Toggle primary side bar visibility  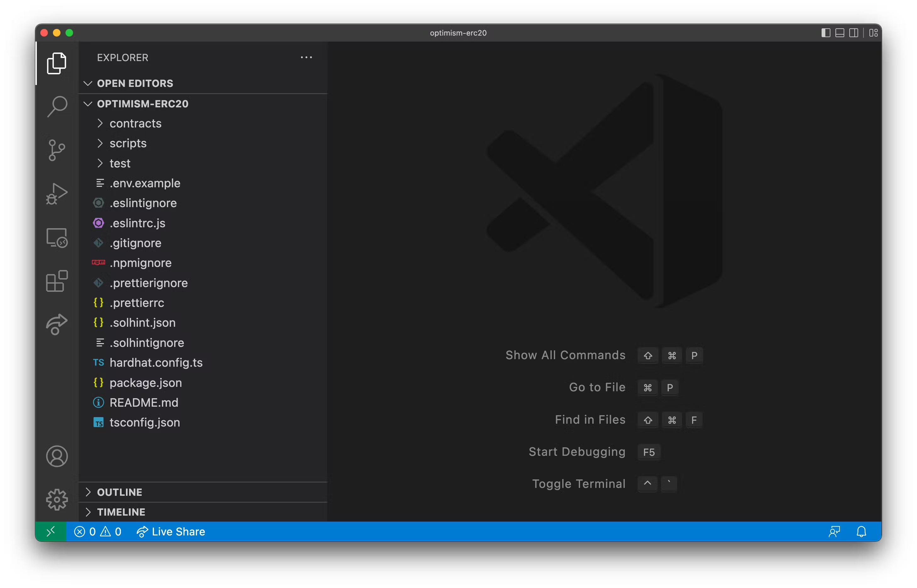(826, 33)
